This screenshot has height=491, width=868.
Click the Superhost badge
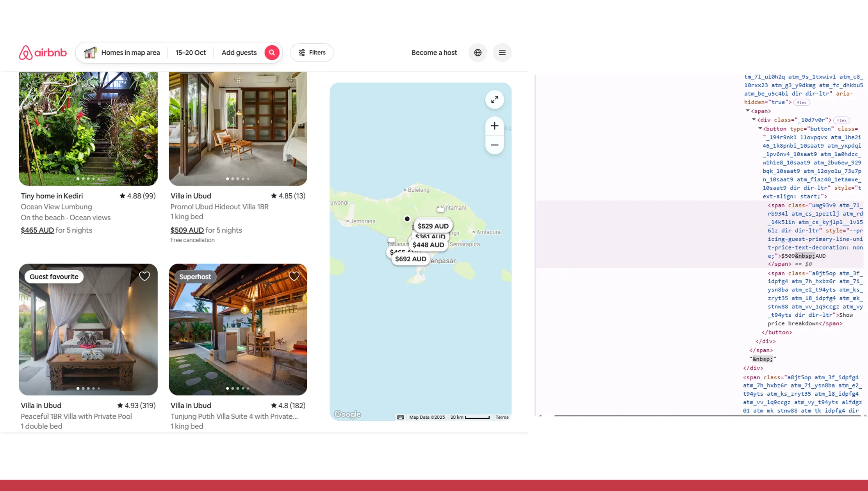pos(195,277)
